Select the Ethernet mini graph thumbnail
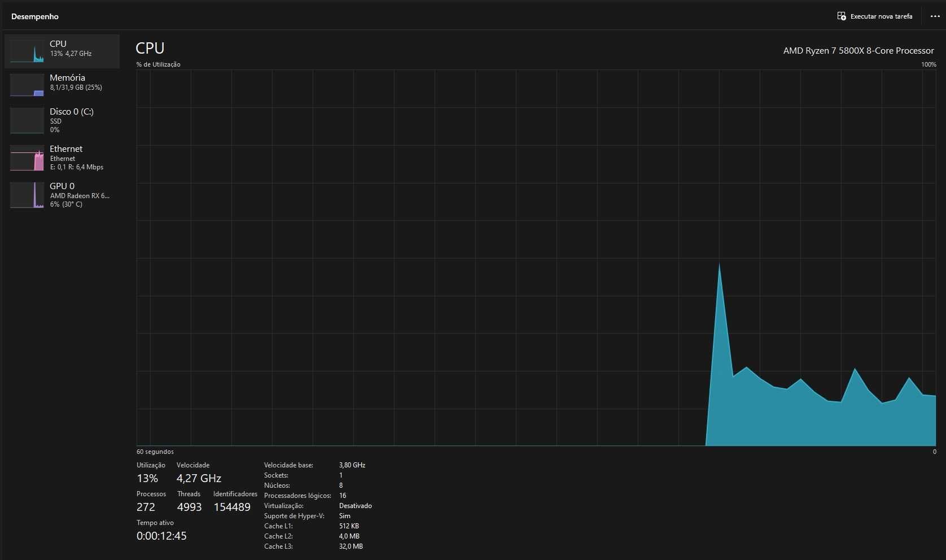946x560 pixels. tap(27, 158)
